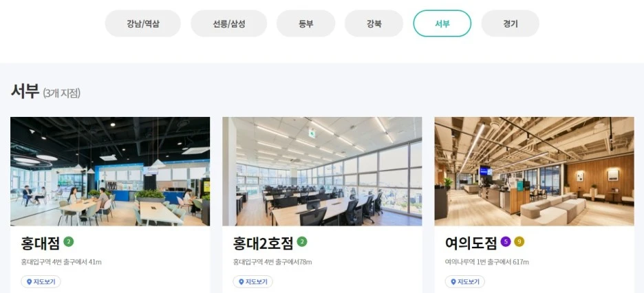Click the purple line 5 badge for 여의도점

click(x=506, y=242)
